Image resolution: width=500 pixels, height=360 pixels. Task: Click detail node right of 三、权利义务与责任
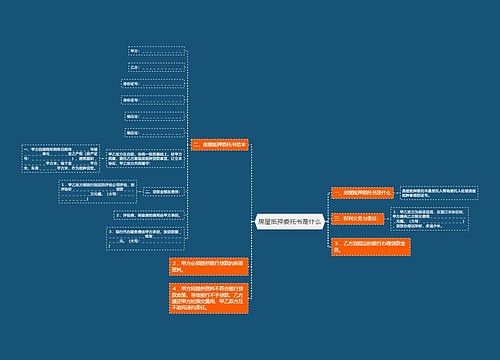[429, 219]
